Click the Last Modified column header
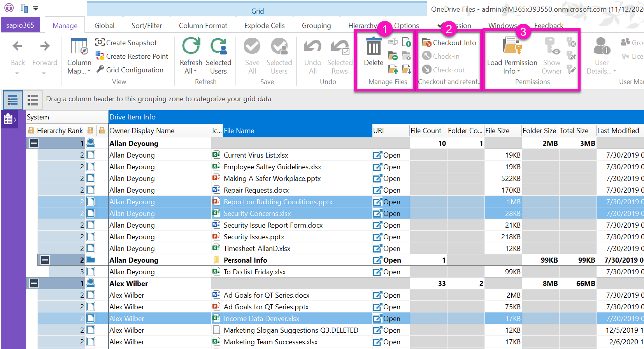644x349 pixels. [x=620, y=131]
